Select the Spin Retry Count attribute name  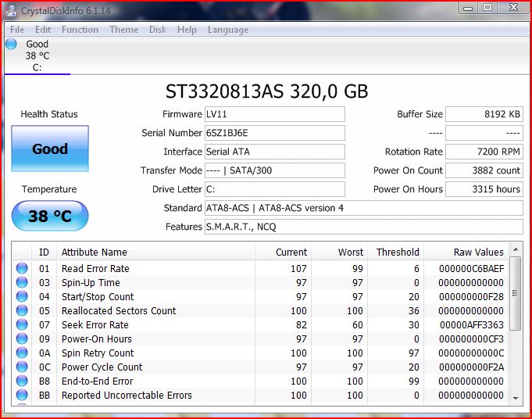[x=98, y=353]
